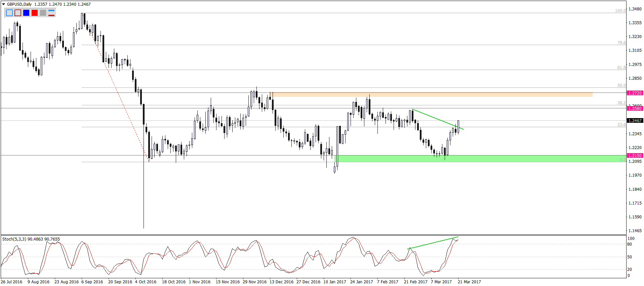Click the Stoch(5,3,3) indicator label

[x=31, y=239]
